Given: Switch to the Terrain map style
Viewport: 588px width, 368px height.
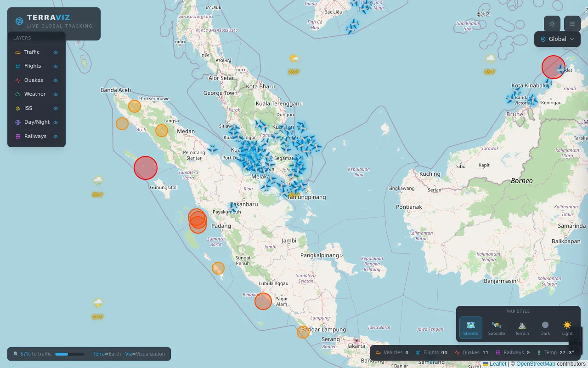Looking at the screenshot, I should coord(522,328).
